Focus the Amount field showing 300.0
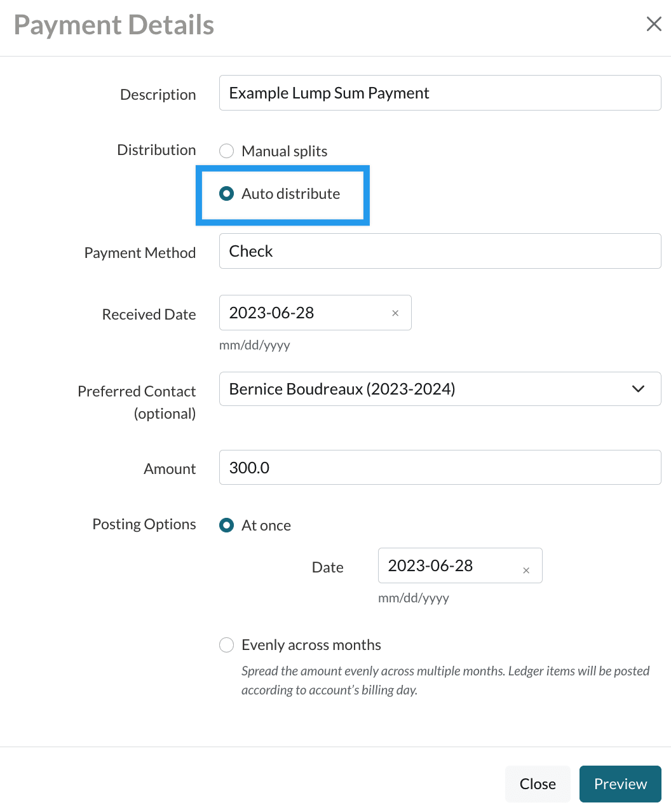The height and width of the screenshot is (812, 671). 440,468
